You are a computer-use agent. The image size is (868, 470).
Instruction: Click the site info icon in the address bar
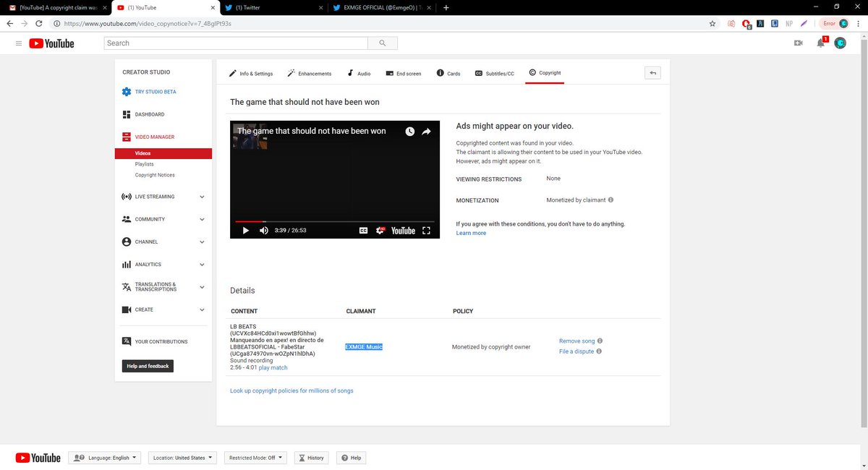57,23
